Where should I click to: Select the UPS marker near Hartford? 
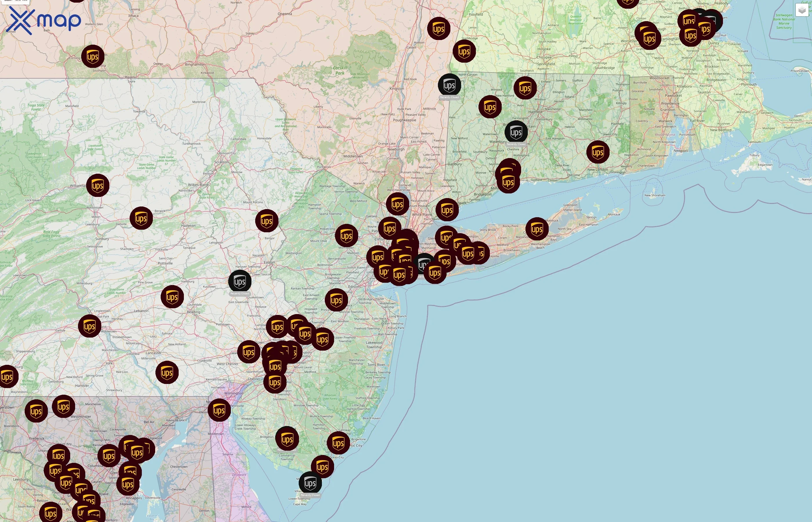tap(525, 88)
